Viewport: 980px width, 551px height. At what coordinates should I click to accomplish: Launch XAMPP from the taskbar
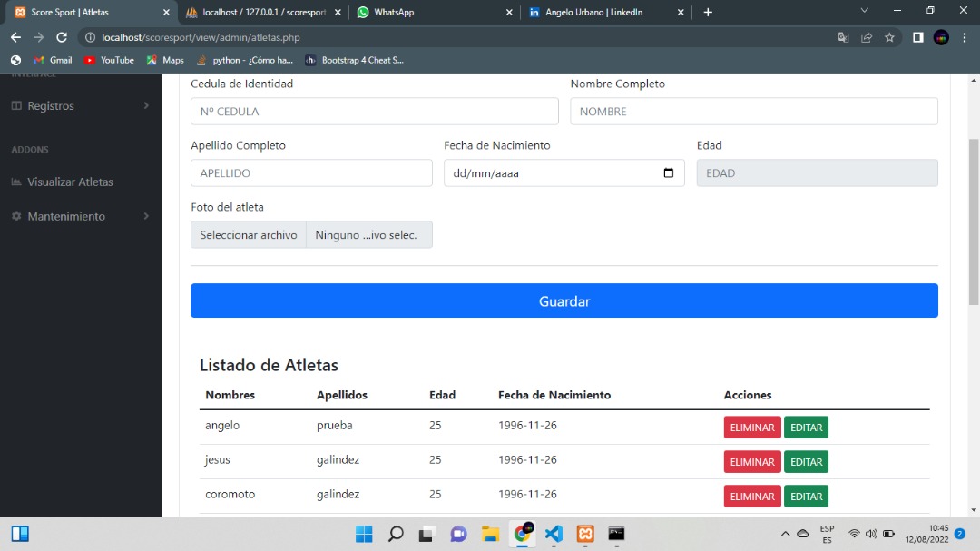584,534
